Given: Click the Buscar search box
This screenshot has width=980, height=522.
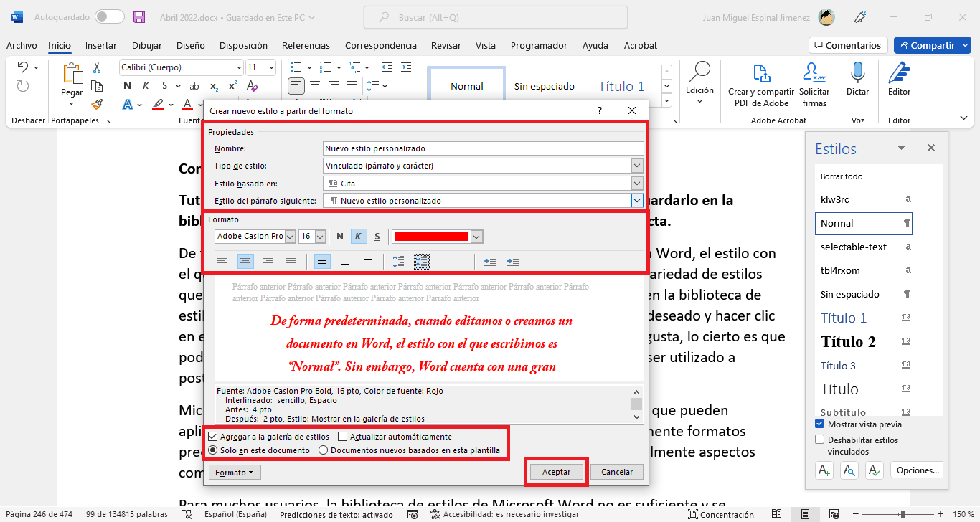Looking at the screenshot, I should [x=496, y=16].
